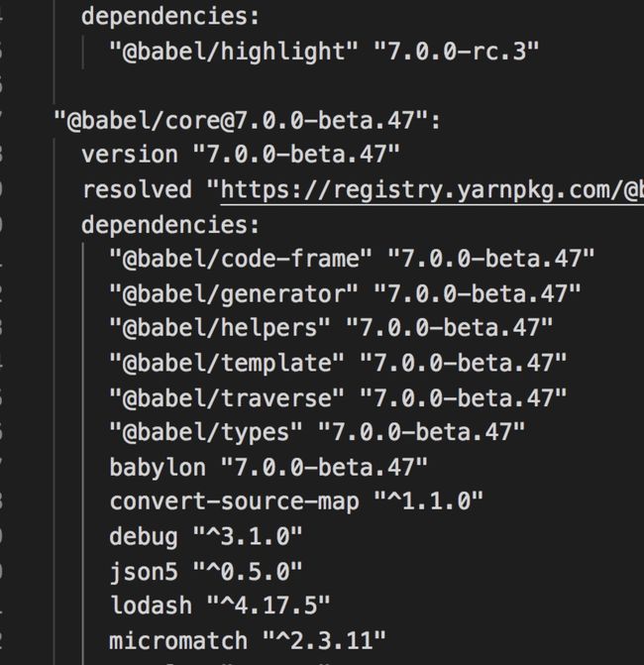Viewport: 644px width, 665px height.
Task: Place cursor on "@babel/traverse" line
Action: (338, 397)
